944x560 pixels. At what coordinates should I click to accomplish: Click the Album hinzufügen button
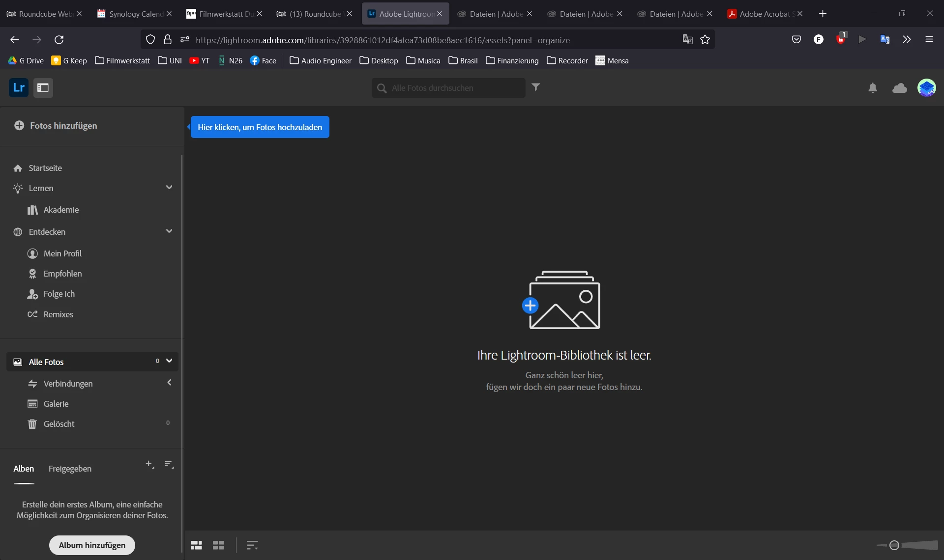[92, 545]
